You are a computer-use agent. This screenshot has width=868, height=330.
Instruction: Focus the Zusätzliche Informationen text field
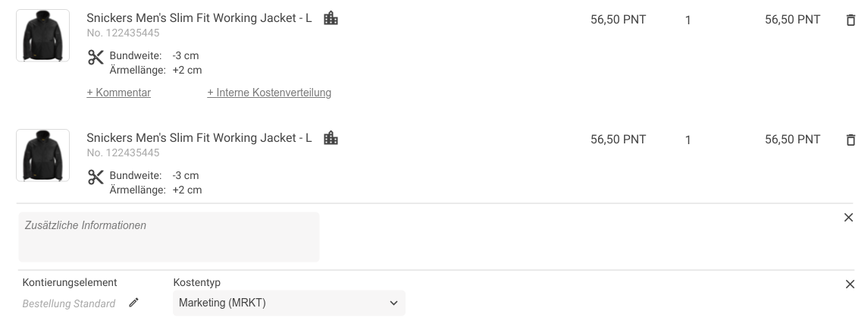[168, 237]
